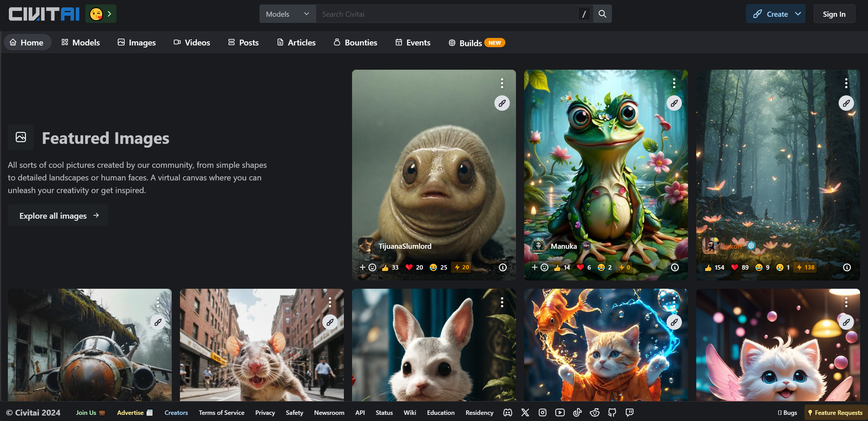Click the Discord icon in the footer
The height and width of the screenshot is (421, 868).
(x=507, y=412)
